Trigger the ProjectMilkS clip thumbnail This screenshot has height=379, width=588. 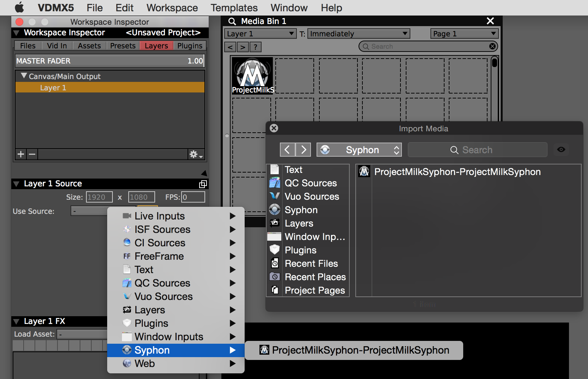point(252,76)
